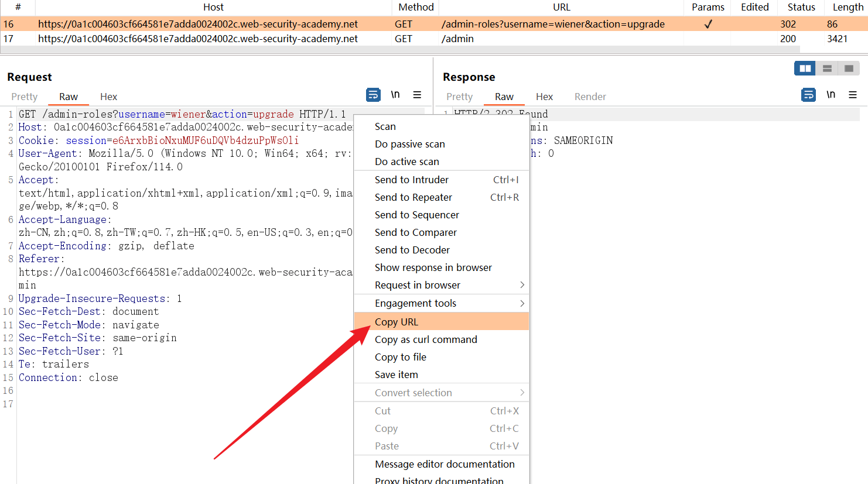868x484 pixels.
Task: Select the combined tabbed layout icon
Action: [x=849, y=68]
